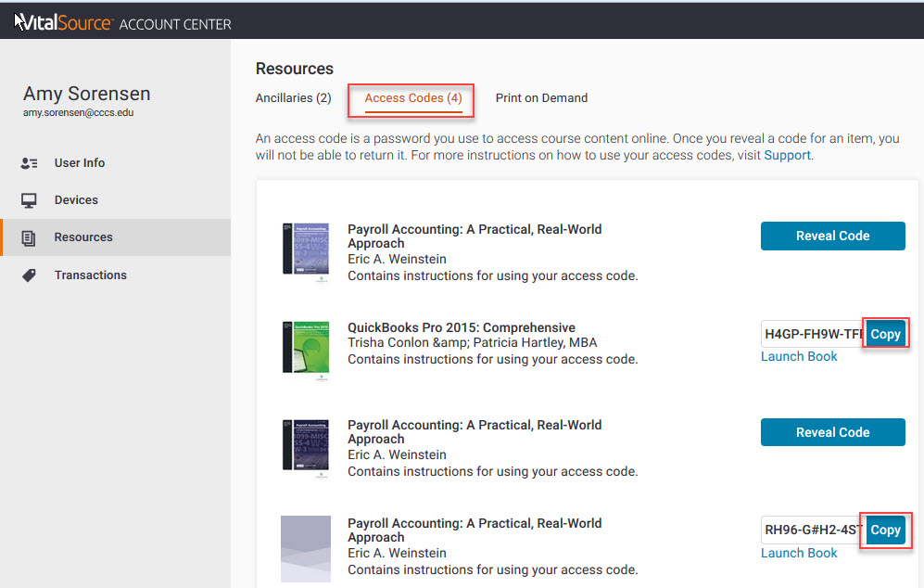Click the Resources page heading

click(295, 69)
